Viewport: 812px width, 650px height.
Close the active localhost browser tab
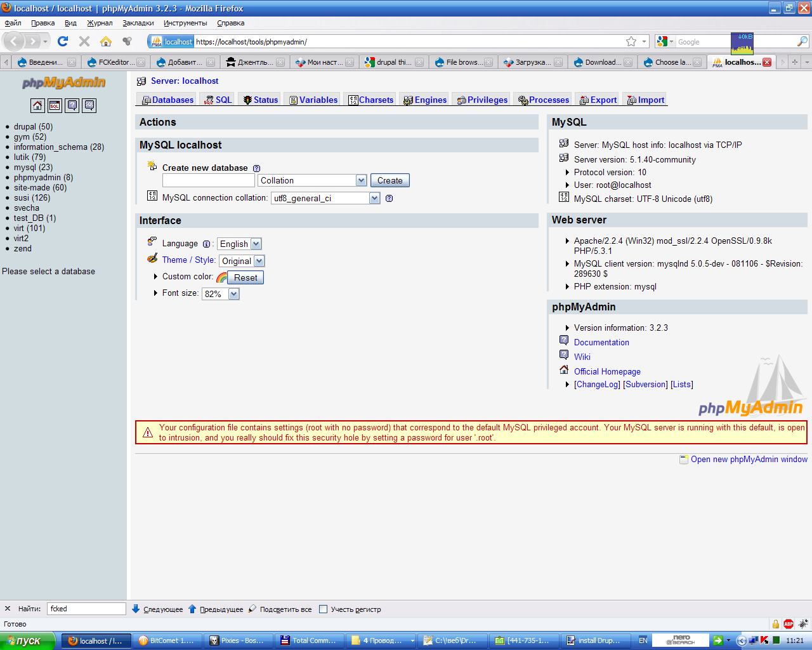tap(767, 62)
